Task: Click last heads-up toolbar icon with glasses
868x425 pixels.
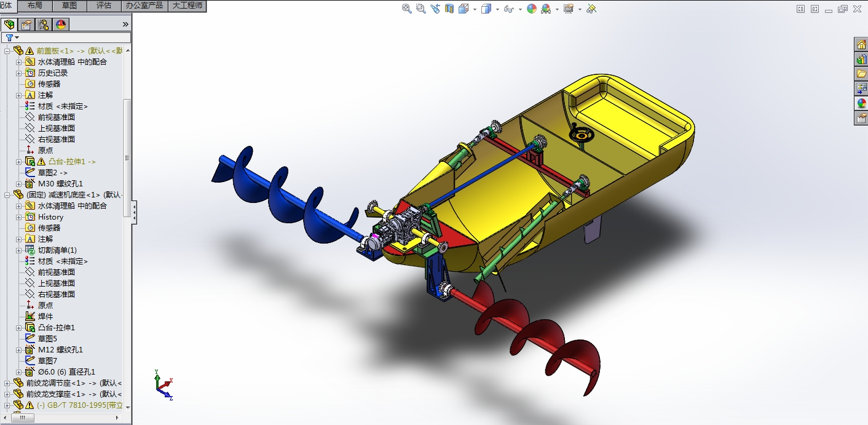Action: coord(591,9)
